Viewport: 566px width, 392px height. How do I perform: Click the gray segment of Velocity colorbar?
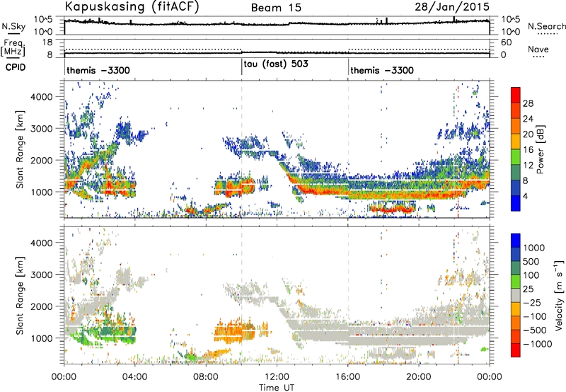tap(516, 295)
